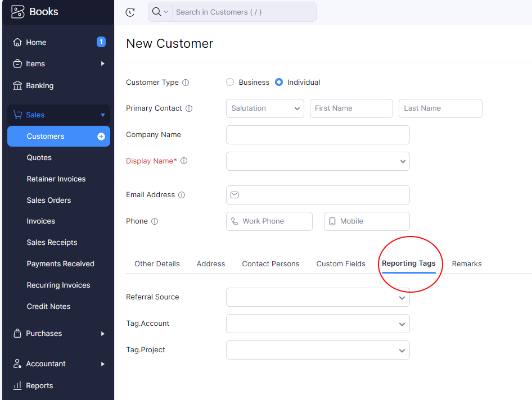Open search scope dropdown arrow
Image resolution: width=532 pixels, height=400 pixels.
[x=166, y=12]
